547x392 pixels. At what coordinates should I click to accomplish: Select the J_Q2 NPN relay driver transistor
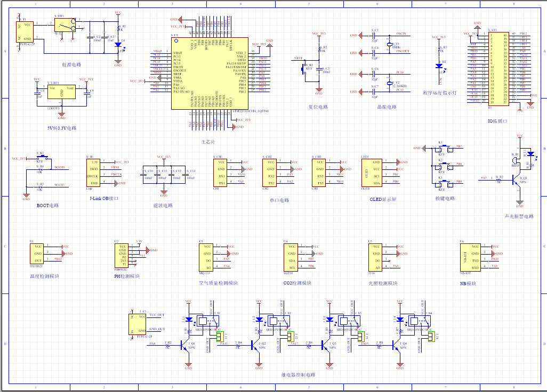tap(255, 346)
